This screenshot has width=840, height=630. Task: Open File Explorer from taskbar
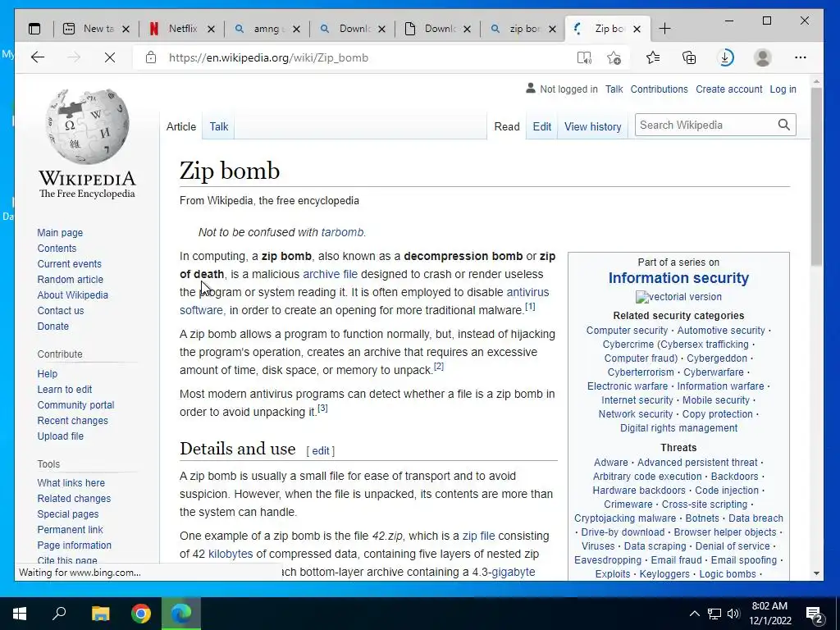click(x=100, y=614)
